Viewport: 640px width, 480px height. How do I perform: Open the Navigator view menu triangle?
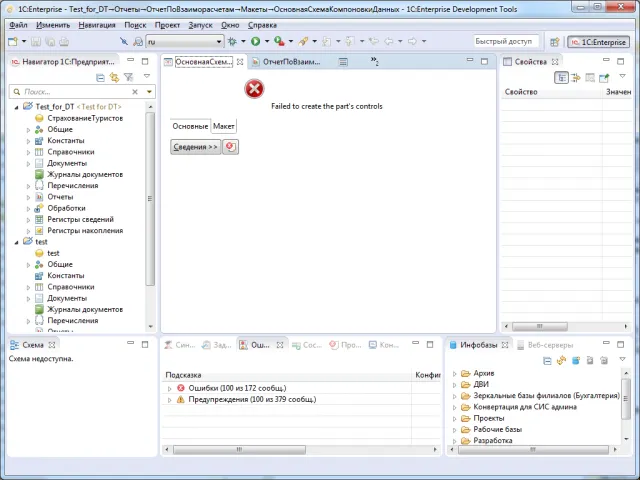(147, 76)
